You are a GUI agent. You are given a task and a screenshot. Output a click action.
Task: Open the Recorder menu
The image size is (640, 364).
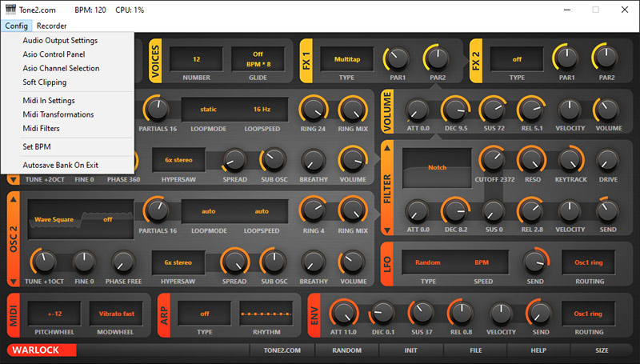pyautogui.click(x=52, y=26)
